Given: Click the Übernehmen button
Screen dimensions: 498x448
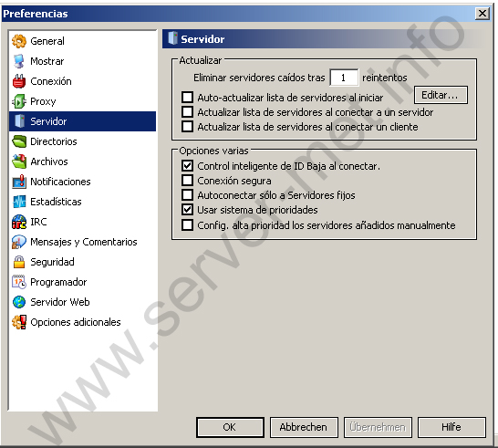Looking at the screenshot, I should pos(378,427).
